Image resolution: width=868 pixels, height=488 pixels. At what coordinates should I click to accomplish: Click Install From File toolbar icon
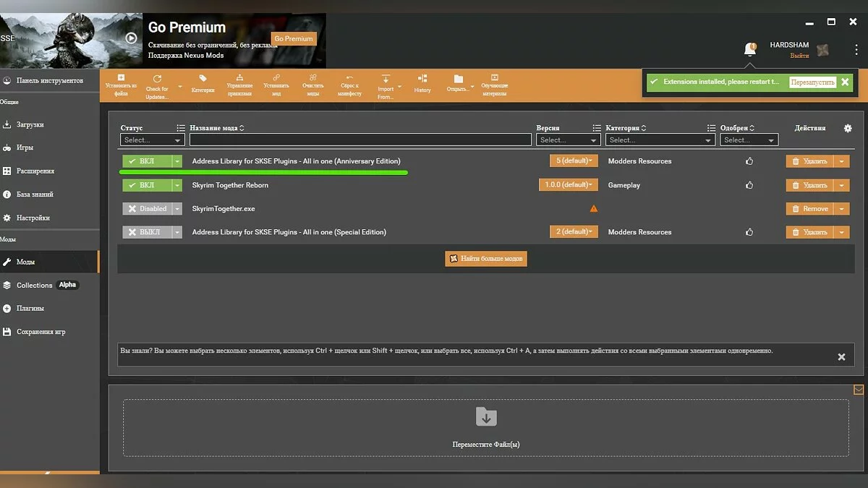tap(121, 78)
